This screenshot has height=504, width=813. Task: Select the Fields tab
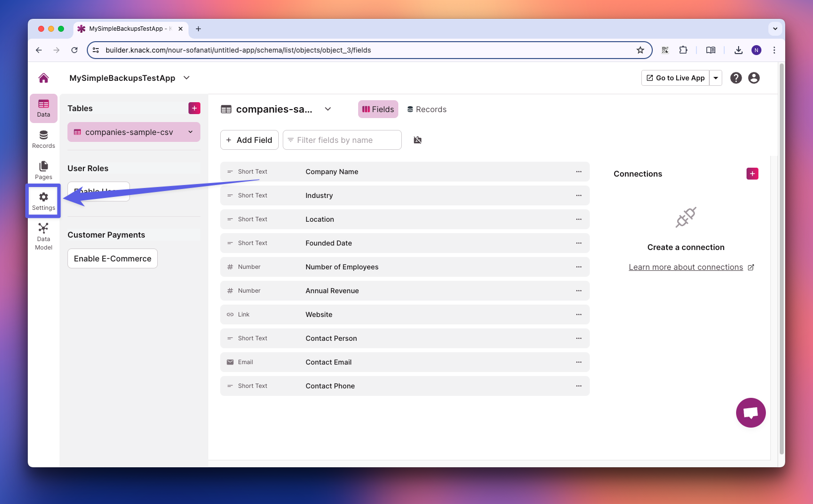378,109
